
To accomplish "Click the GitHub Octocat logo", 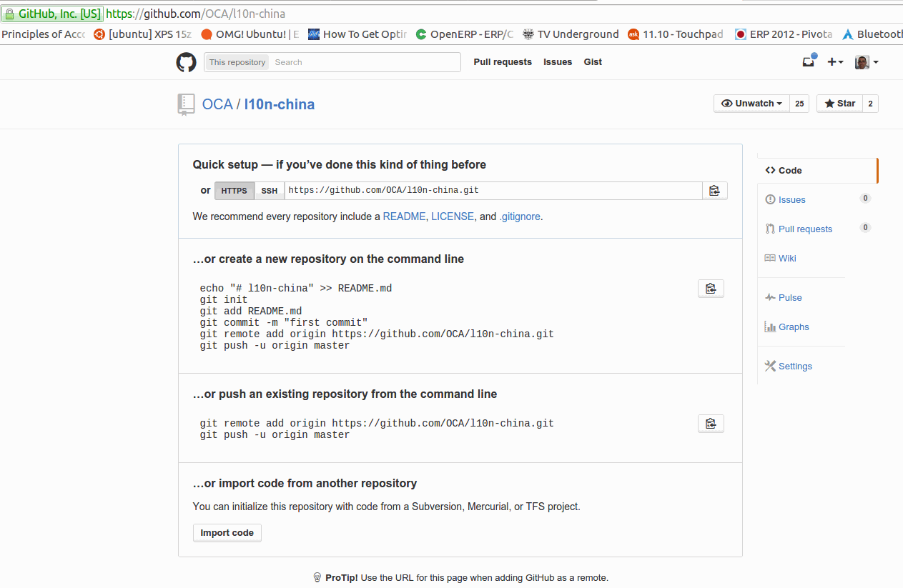I will [186, 62].
